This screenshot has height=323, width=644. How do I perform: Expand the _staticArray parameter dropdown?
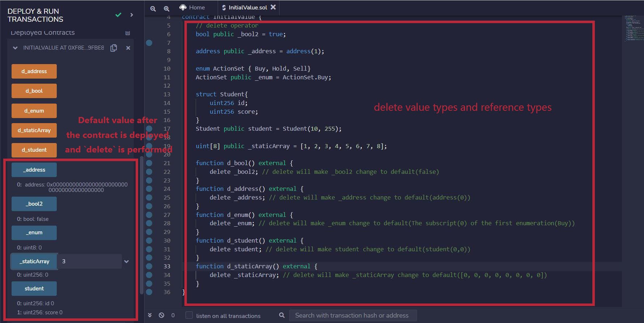pyautogui.click(x=127, y=261)
